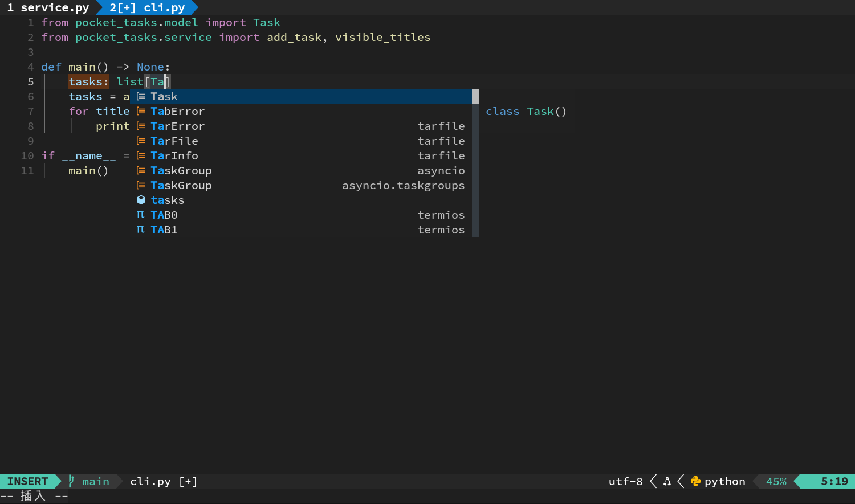Click class icon beside TarError
This screenshot has height=504, width=855.
coord(141,126)
